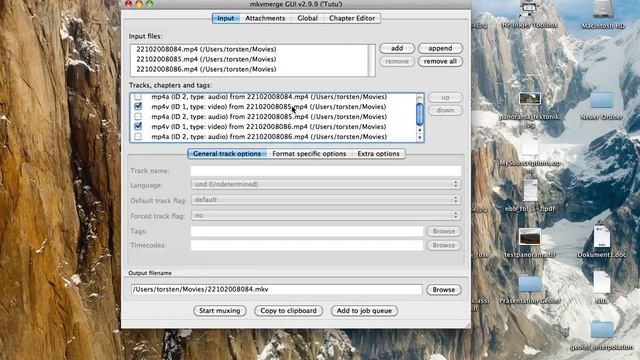This screenshot has width=640, height=360.
Task: Open the Macintosh HD drive icon
Action: click(603, 9)
